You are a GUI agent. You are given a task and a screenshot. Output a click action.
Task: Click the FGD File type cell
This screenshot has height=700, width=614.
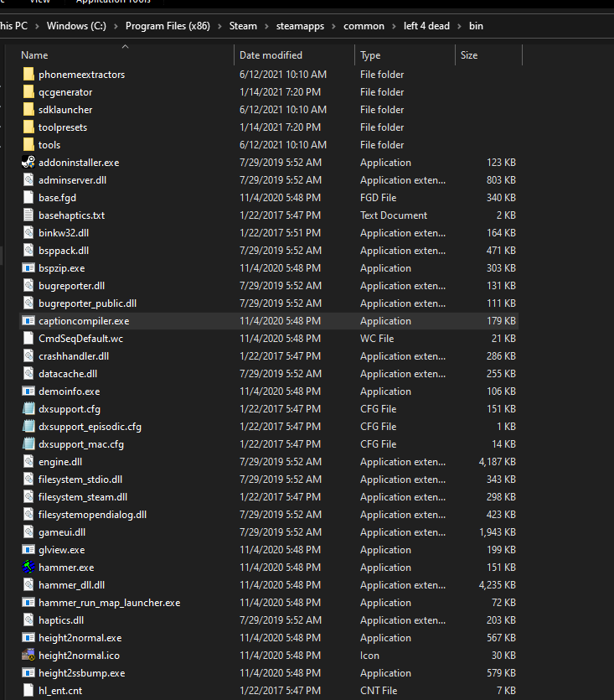pos(379,197)
